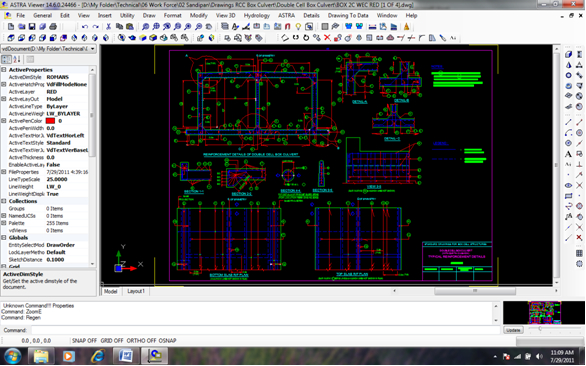586x366 pixels.
Task: Switch to the Model tab
Action: tap(110, 291)
